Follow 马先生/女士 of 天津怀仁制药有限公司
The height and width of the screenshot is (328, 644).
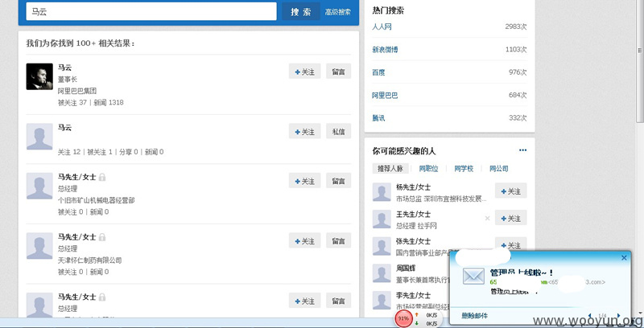[x=304, y=241]
